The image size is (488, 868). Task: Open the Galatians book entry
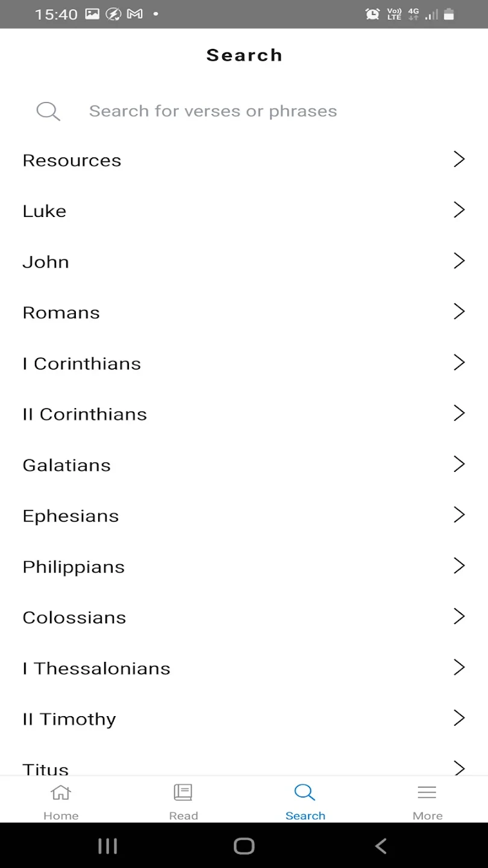pyautogui.click(x=67, y=465)
